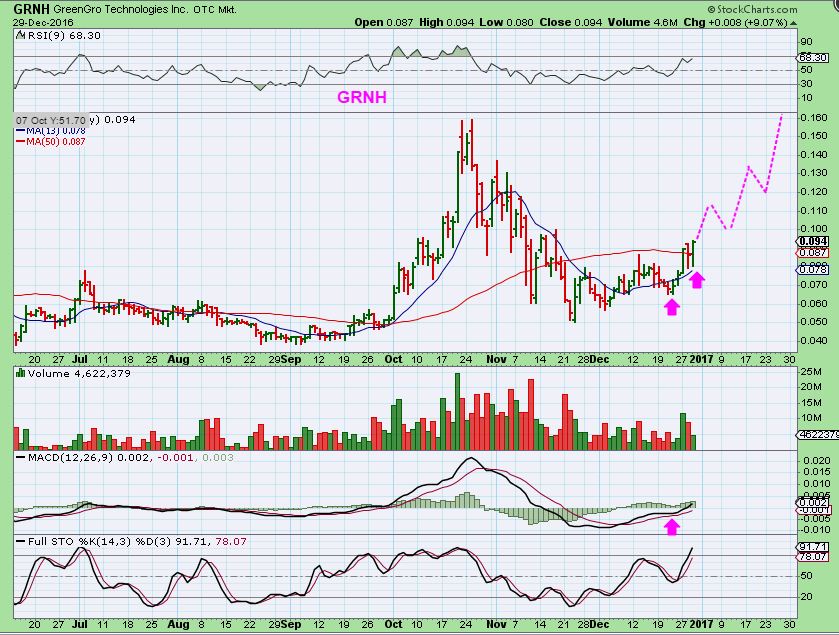This screenshot has width=839, height=635.
Task: Click the 30 level on RSI axis
Action: pos(806,83)
